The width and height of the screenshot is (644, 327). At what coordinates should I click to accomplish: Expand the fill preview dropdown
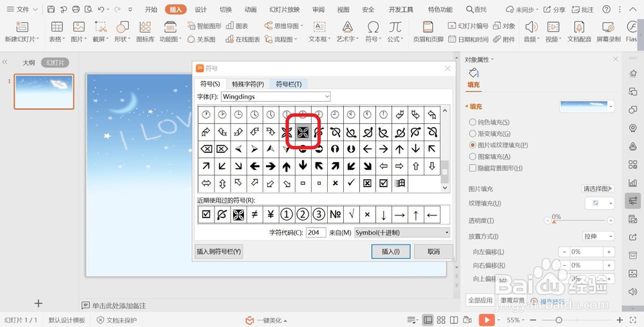click(x=611, y=106)
